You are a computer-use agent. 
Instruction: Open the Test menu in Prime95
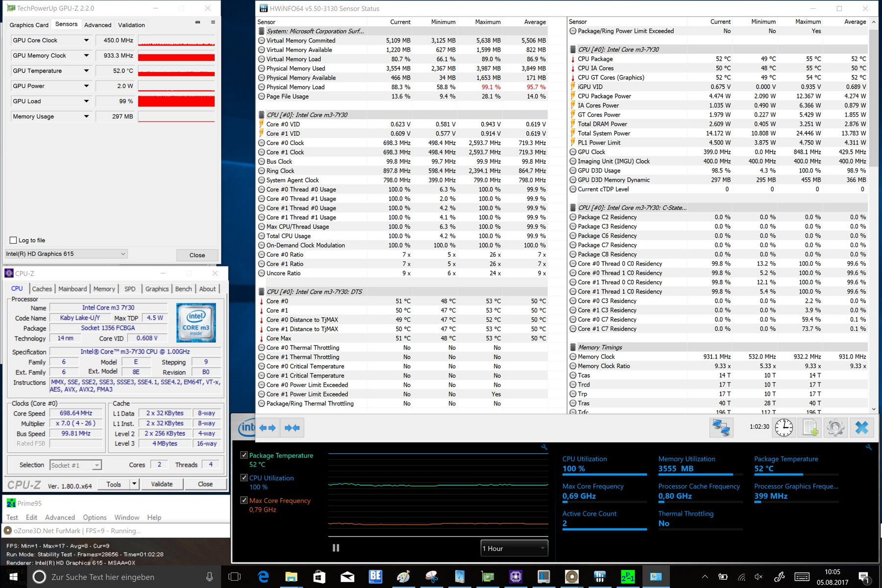pyautogui.click(x=12, y=517)
